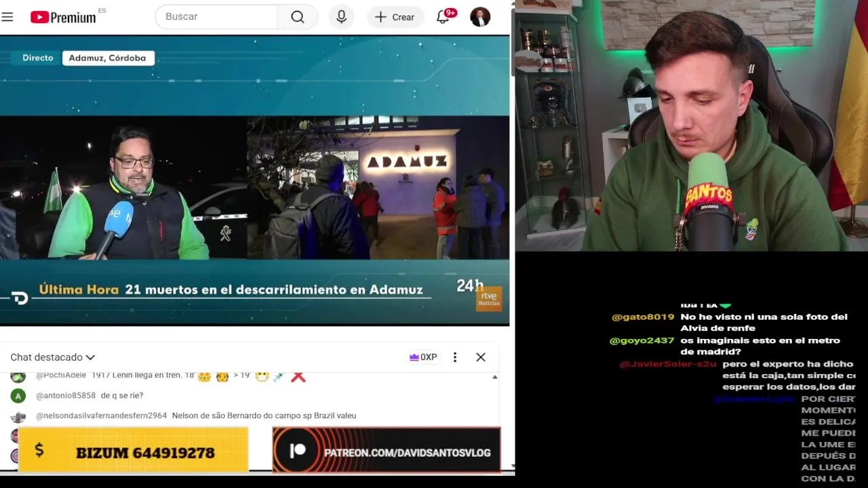Open the Crear button
Screen dimensions: 868x488
pyautogui.click(x=395, y=17)
